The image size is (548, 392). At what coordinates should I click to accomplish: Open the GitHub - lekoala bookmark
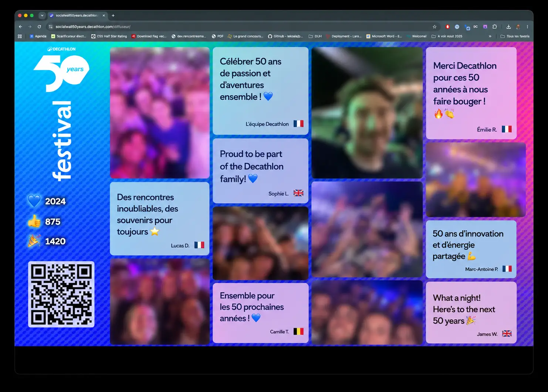tap(285, 36)
